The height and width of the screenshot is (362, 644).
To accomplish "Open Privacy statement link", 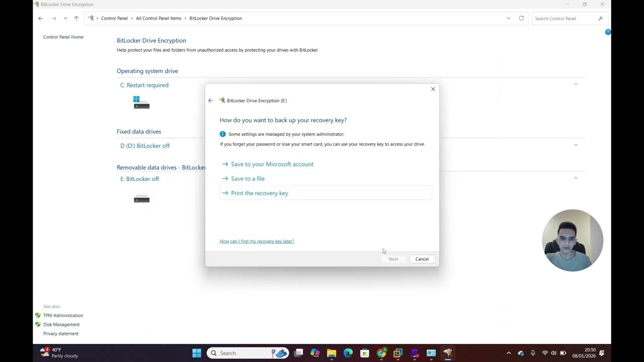I will click(61, 333).
